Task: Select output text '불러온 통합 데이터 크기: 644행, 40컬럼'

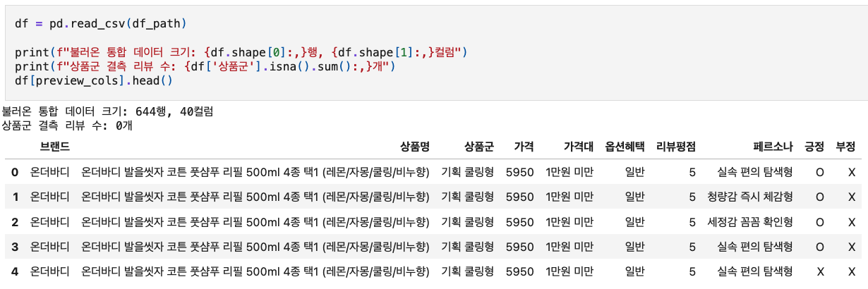Action: click(107, 111)
